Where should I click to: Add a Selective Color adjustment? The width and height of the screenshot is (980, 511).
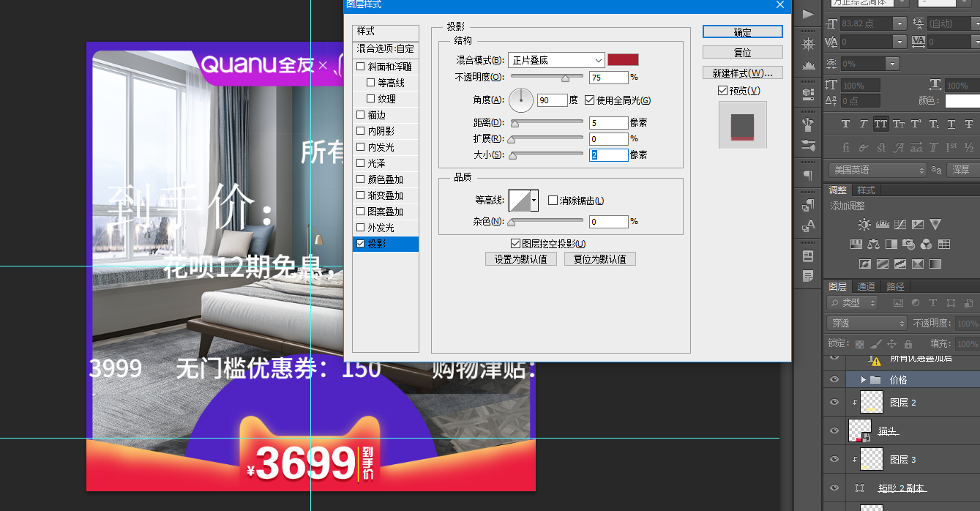[x=918, y=264]
